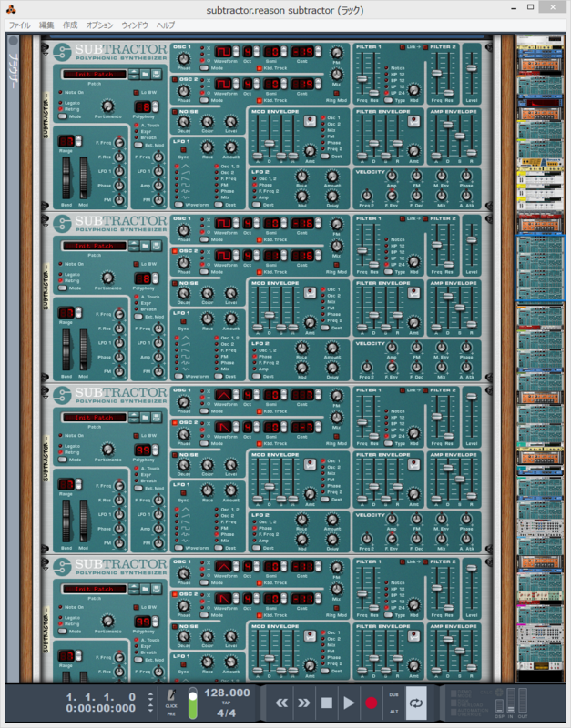Open the ウィンドウ menu
The image size is (571, 728).
click(135, 25)
